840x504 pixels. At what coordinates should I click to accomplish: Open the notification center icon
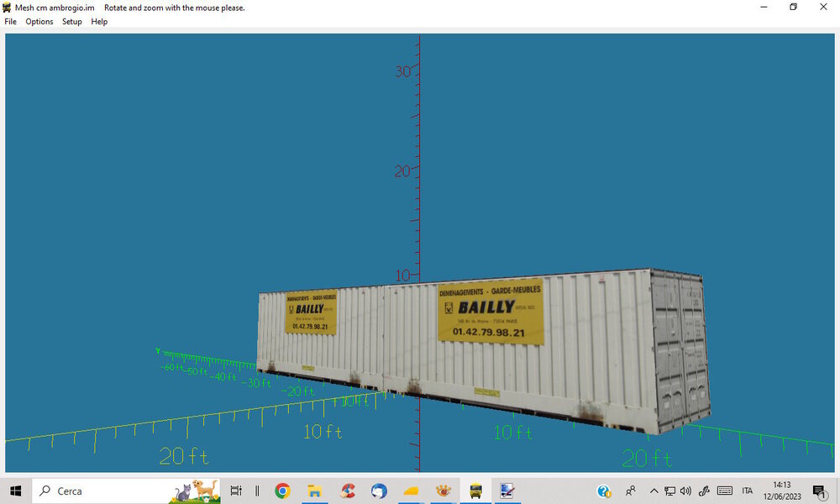819,491
